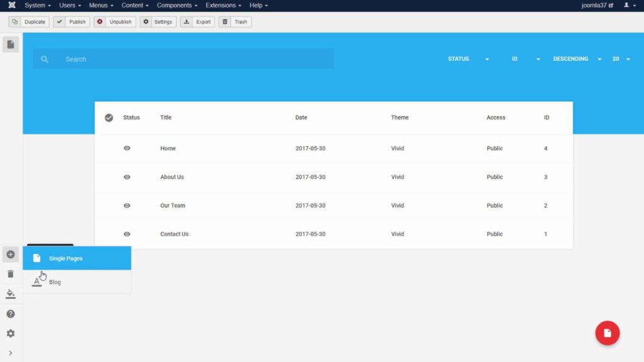
Task: Click Public access in Contact Us row
Action: [494, 234]
